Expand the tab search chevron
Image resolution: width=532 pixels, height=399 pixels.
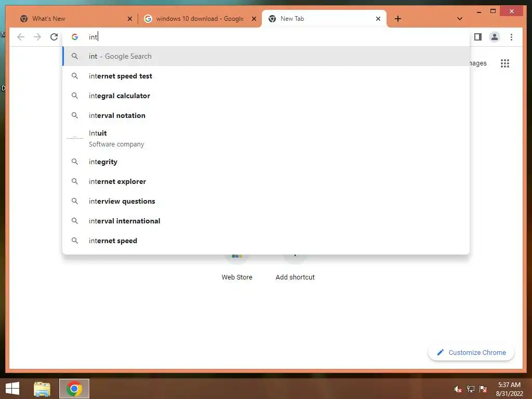click(x=460, y=19)
